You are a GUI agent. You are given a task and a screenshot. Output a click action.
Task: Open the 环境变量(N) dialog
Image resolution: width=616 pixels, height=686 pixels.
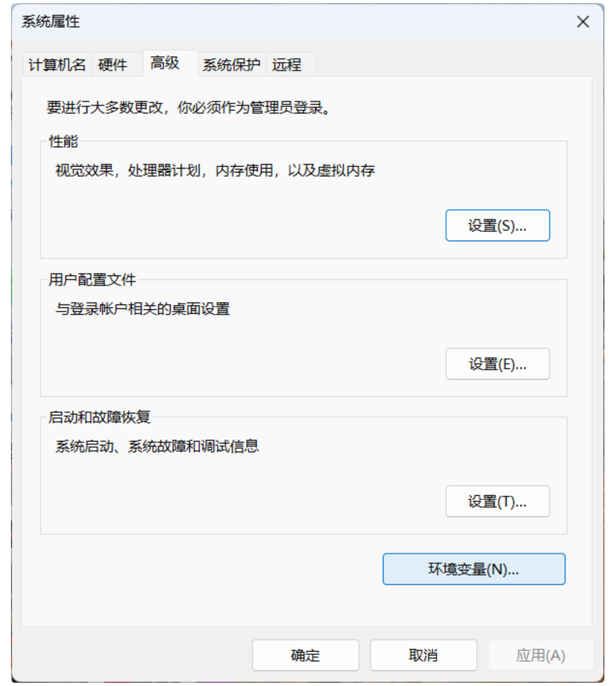pos(475,569)
